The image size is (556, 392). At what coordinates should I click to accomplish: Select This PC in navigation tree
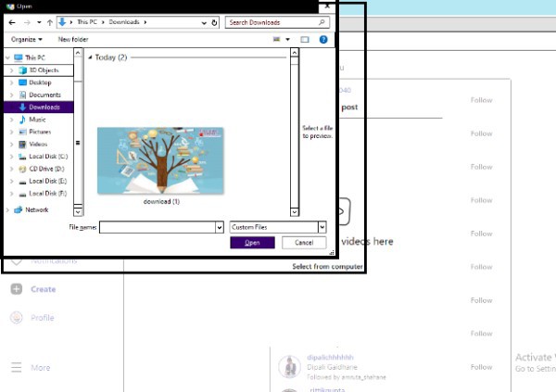click(x=35, y=57)
